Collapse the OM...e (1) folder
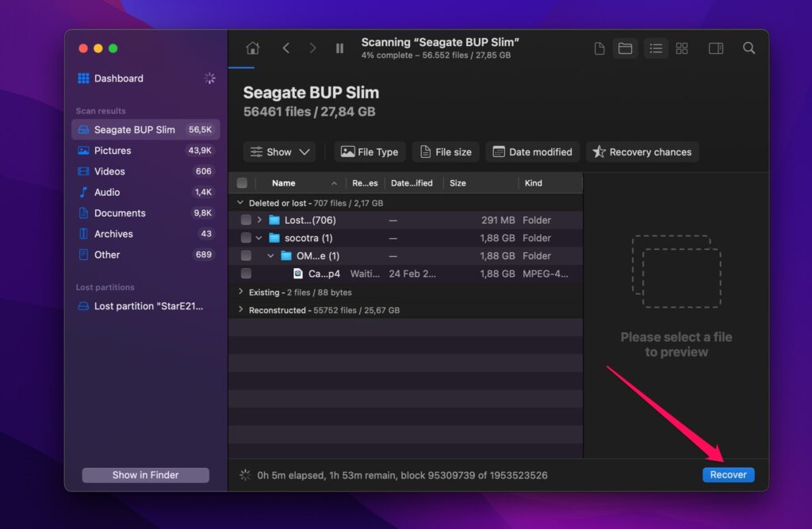The width and height of the screenshot is (812, 529). 270,255
